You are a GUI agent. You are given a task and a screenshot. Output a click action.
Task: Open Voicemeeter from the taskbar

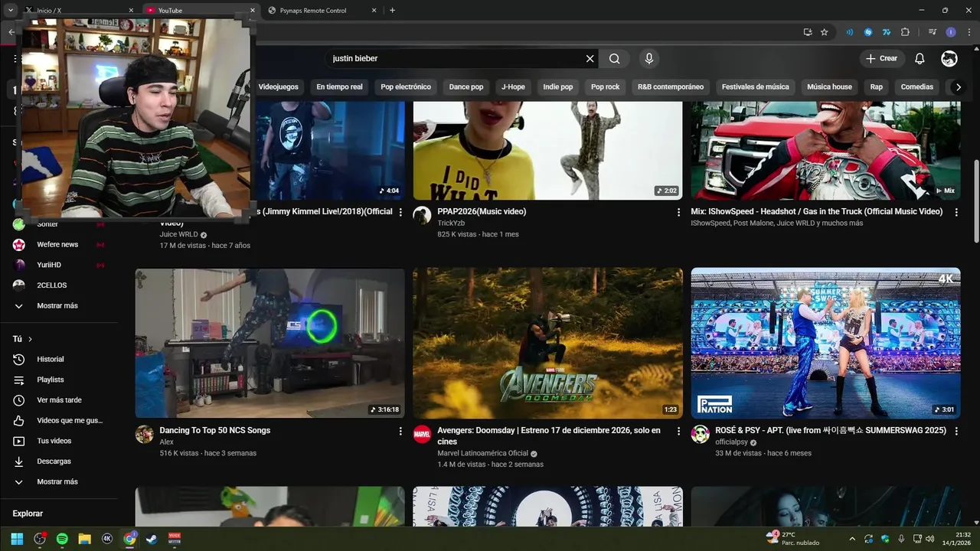tap(175, 539)
